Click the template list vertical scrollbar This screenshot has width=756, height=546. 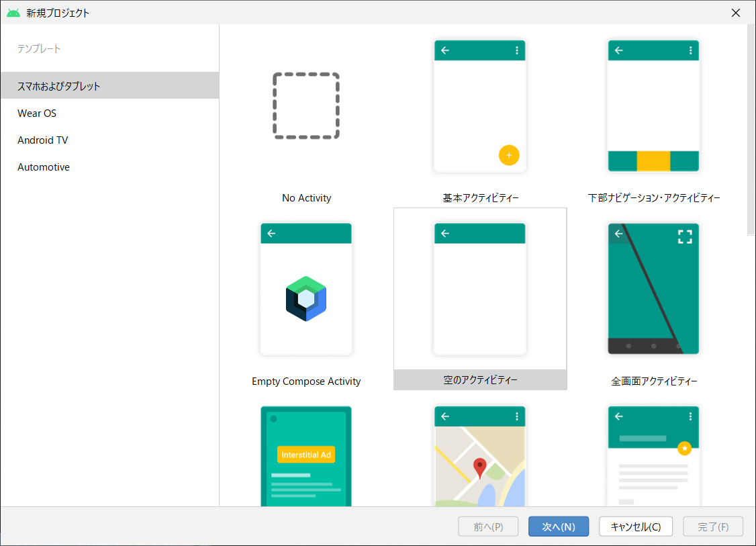pos(751,130)
